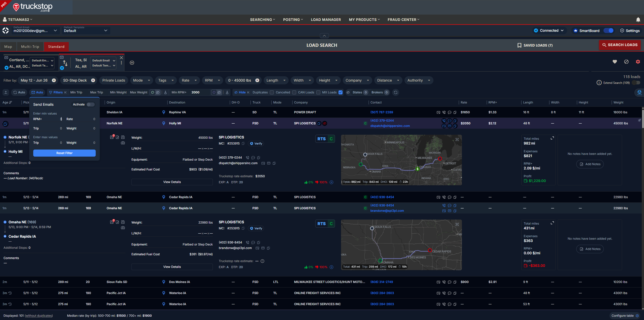
Task: Click the camera icon in Norfolk NE details
Action: pyautogui.click(x=123, y=143)
